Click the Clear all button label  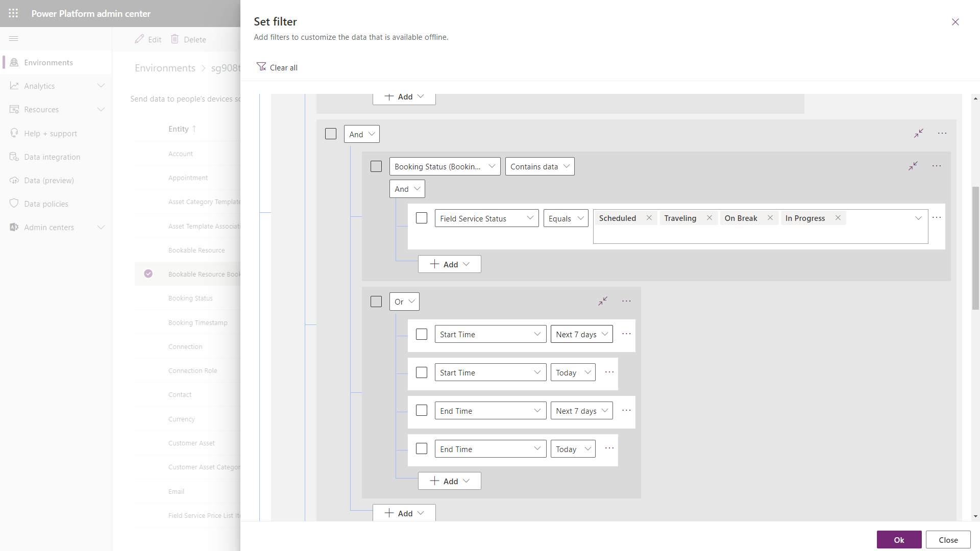(x=283, y=67)
